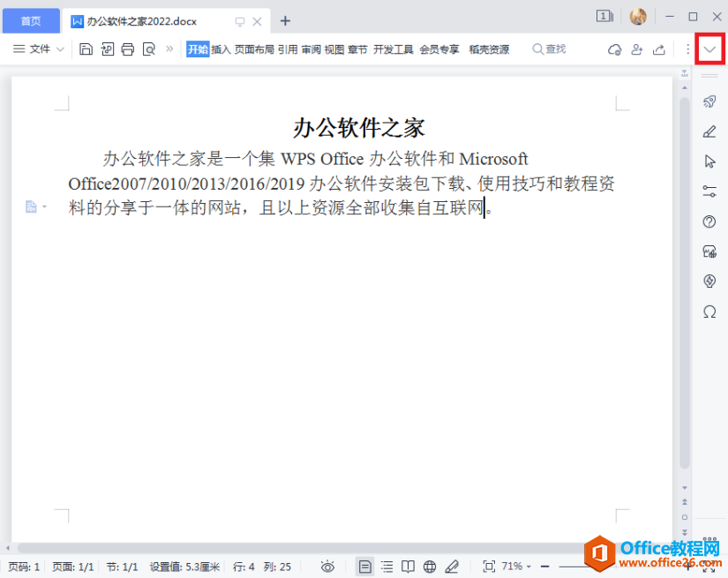
Task: Click the window layout switch icon
Action: [x=604, y=17]
